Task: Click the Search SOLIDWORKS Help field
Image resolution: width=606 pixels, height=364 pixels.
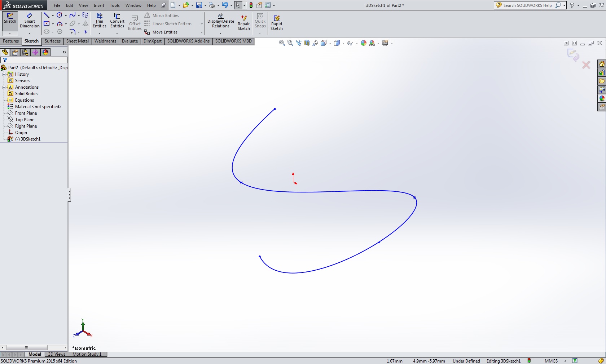Action: click(x=527, y=5)
